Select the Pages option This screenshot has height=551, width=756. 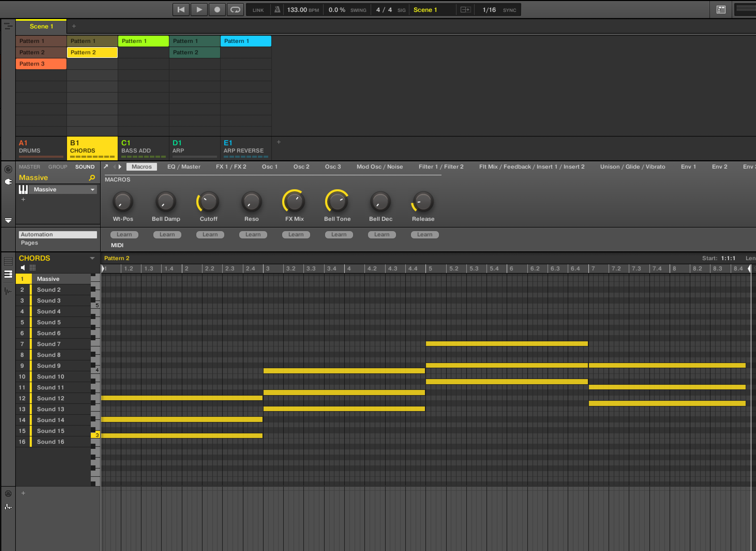click(x=29, y=243)
